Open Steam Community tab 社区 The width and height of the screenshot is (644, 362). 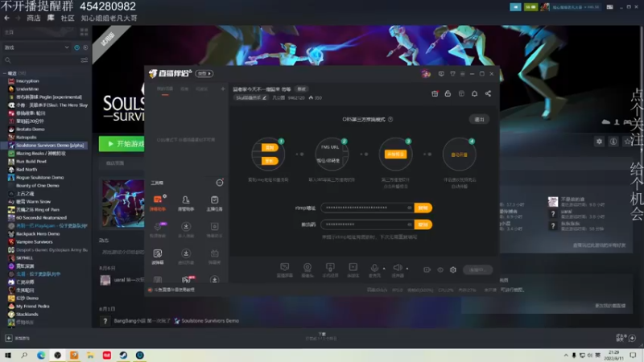coord(68,18)
